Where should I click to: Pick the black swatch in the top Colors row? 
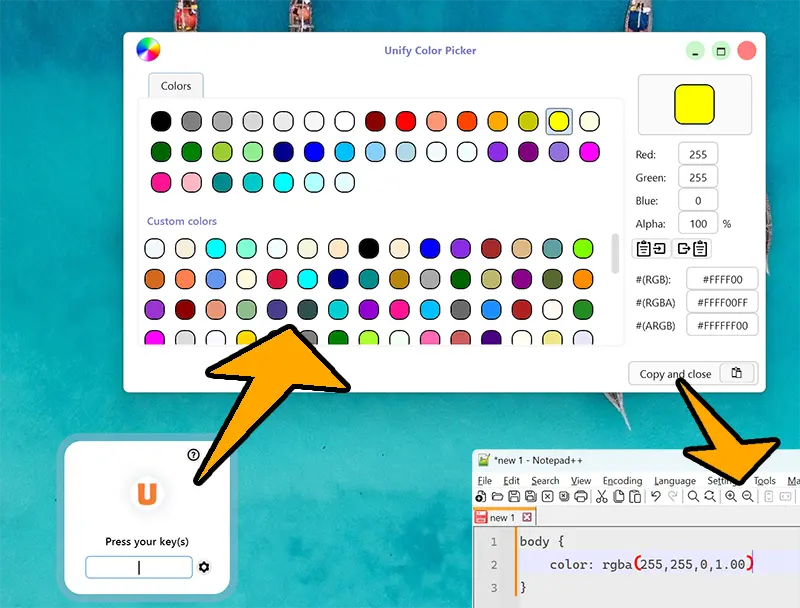tap(161, 121)
